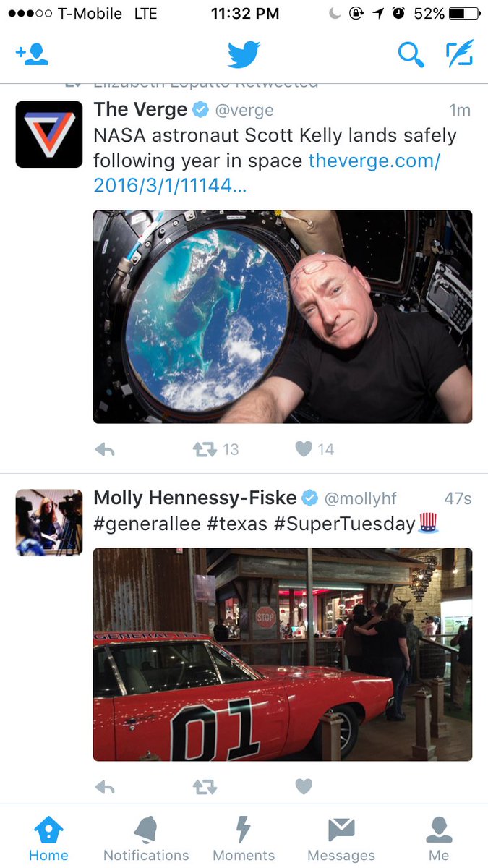Open search with the magnifying glass
The height and width of the screenshot is (868, 488).
tap(411, 54)
